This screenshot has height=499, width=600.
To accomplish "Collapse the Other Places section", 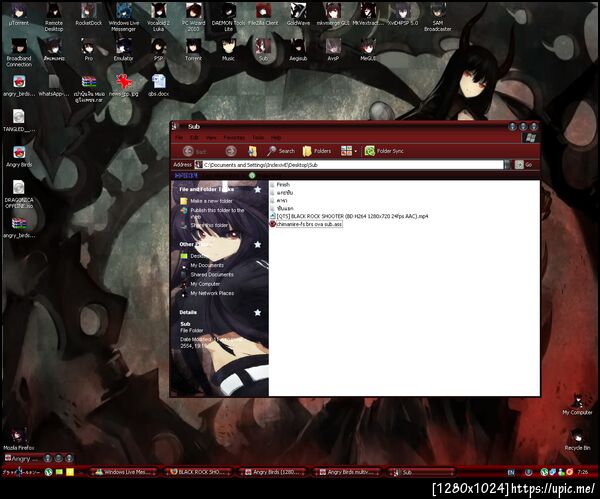I will [x=258, y=245].
